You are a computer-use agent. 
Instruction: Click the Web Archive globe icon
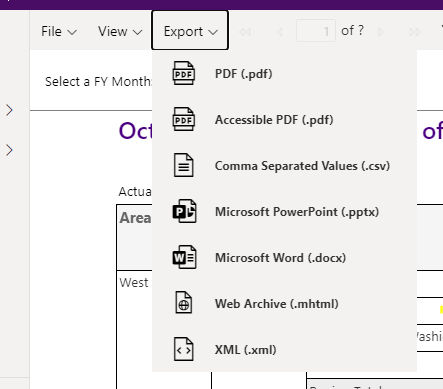click(x=184, y=303)
